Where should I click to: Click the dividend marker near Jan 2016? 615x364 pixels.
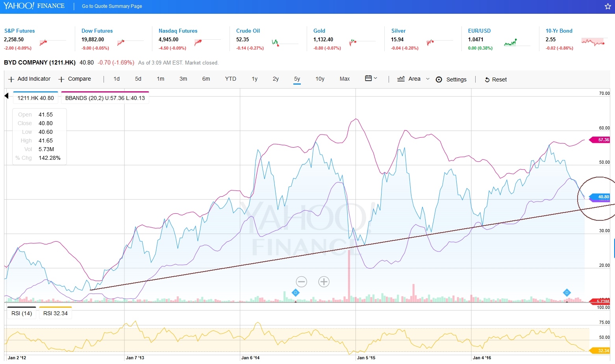pos(567,292)
